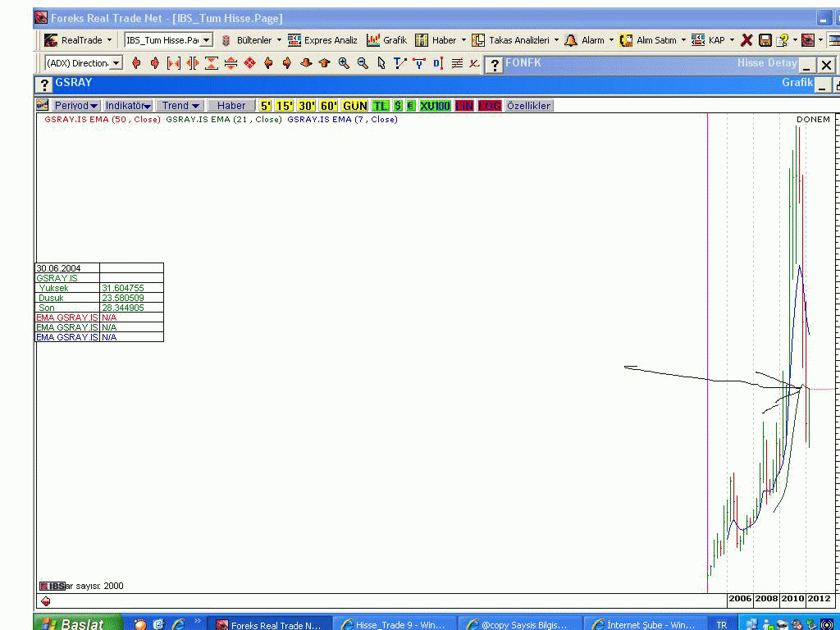840x630 pixels.
Task: Open the Haber news dropdown
Action: pos(441,40)
